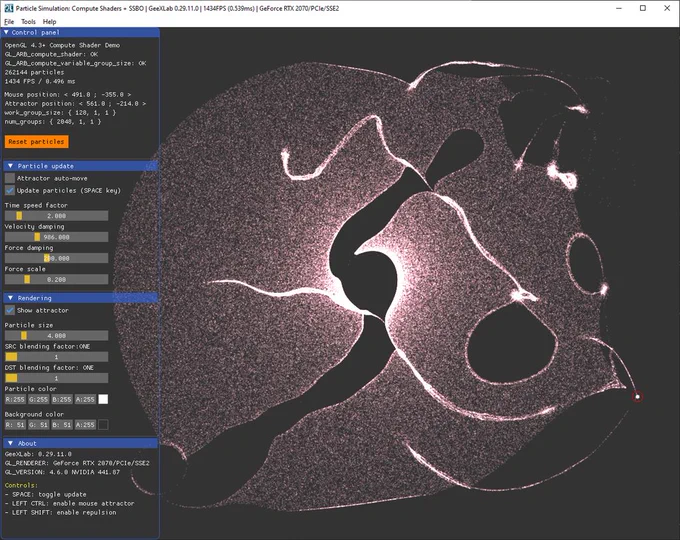Click Background color R: 51 field

[x=15, y=425]
